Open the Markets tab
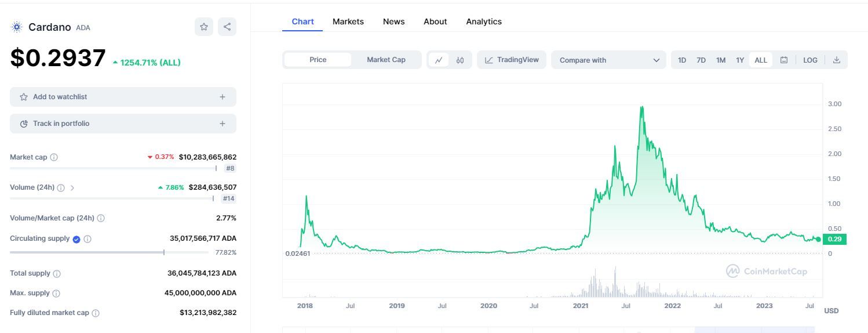 [348, 21]
